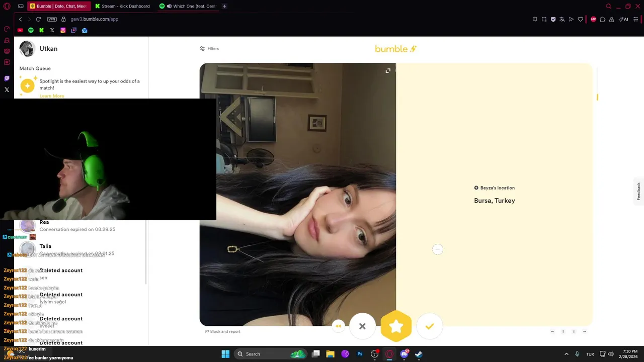Click the yellow Spotlight star icon
The height and width of the screenshot is (362, 644).
(x=28, y=86)
